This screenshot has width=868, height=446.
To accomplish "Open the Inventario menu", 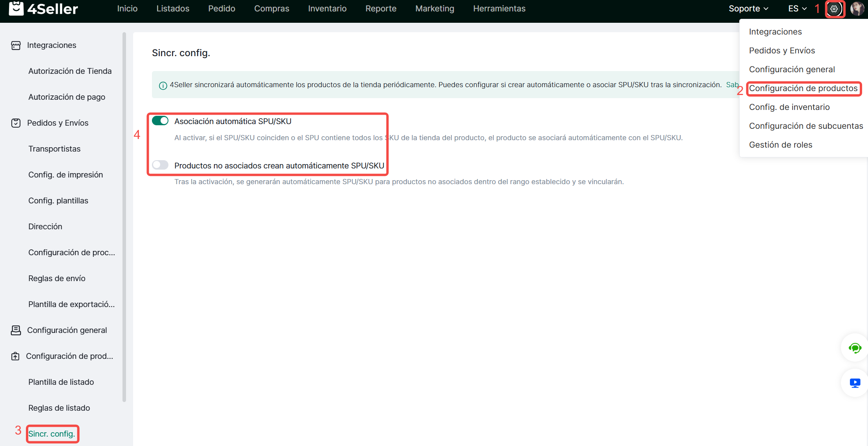I will pyautogui.click(x=327, y=9).
